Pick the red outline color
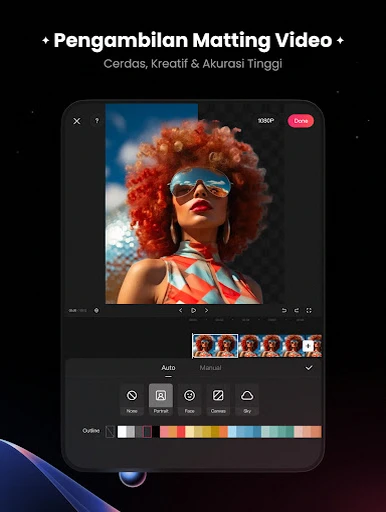Screen dimensions: 386x512 [x=181, y=432]
